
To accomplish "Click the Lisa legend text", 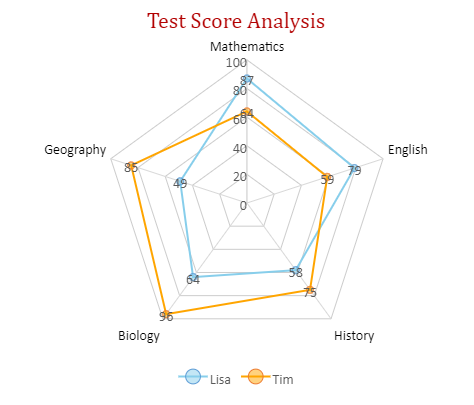I will click(x=220, y=380).
